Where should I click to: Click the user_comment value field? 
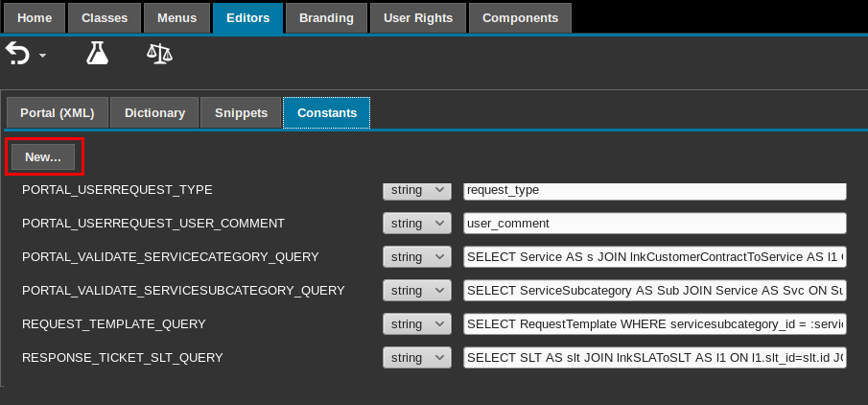[x=654, y=224]
